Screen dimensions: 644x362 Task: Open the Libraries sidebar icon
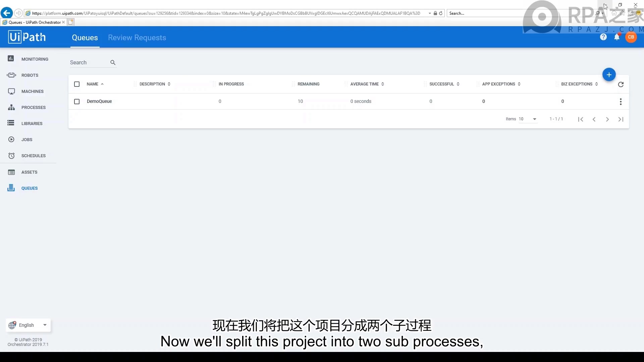[x=11, y=123]
